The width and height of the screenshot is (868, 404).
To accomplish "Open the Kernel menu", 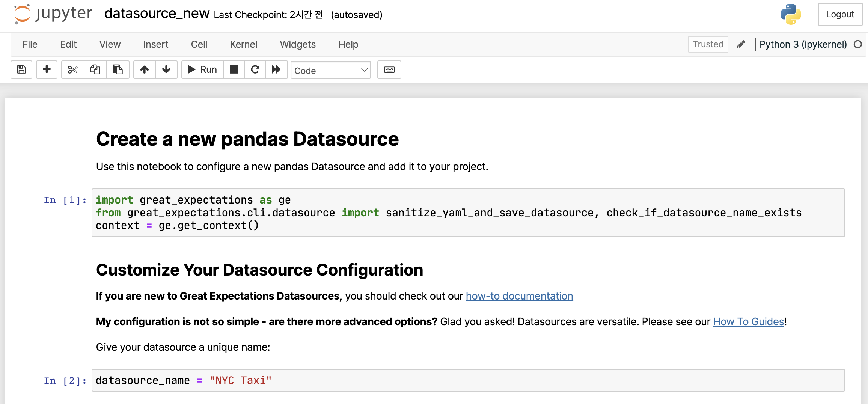I will point(244,44).
